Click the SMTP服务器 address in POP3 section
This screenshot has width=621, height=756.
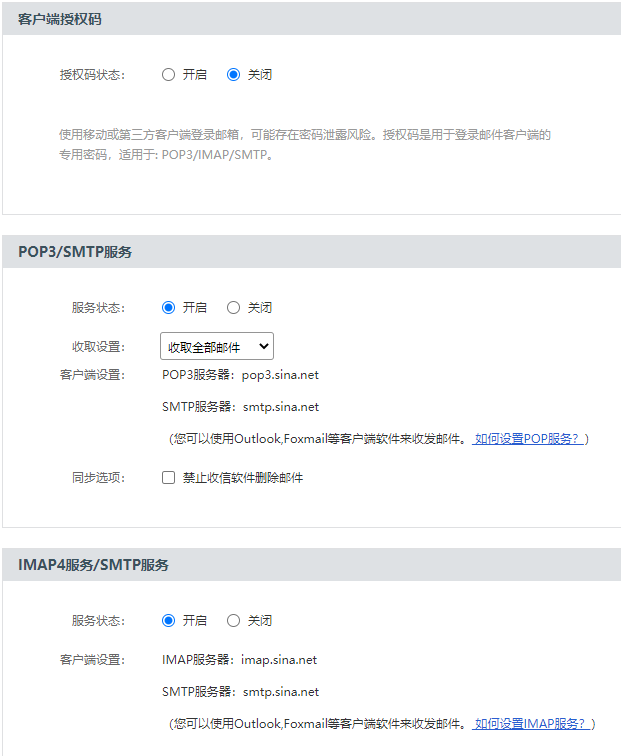point(280,407)
